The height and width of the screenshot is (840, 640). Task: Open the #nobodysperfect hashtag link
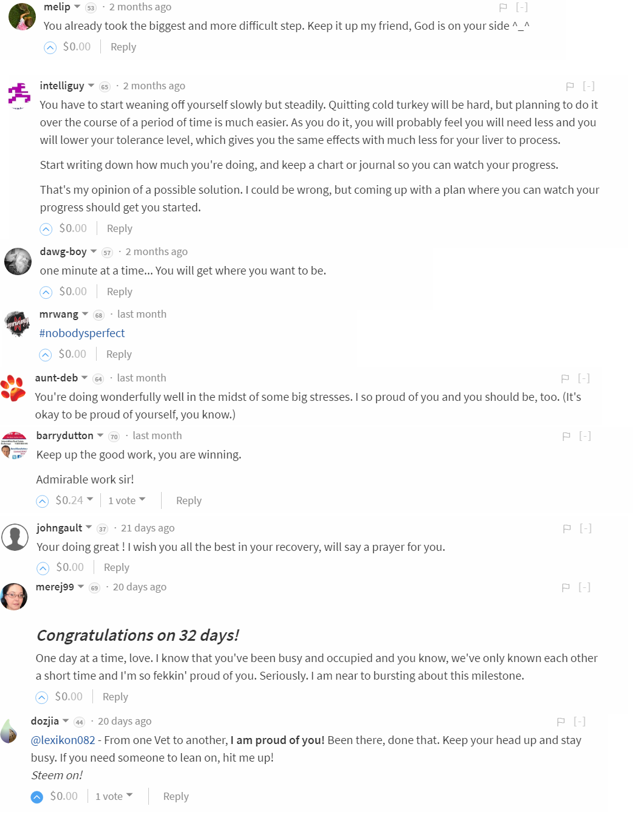point(82,333)
